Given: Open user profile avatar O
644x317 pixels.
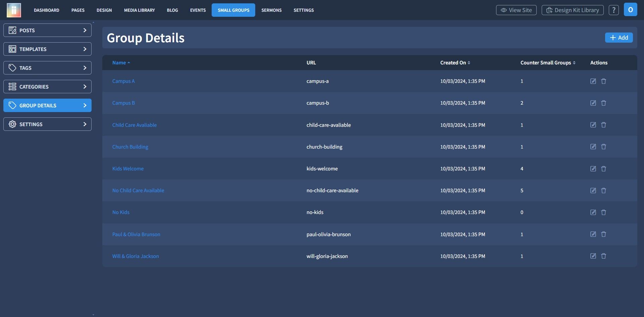Looking at the screenshot, I should click(x=630, y=10).
